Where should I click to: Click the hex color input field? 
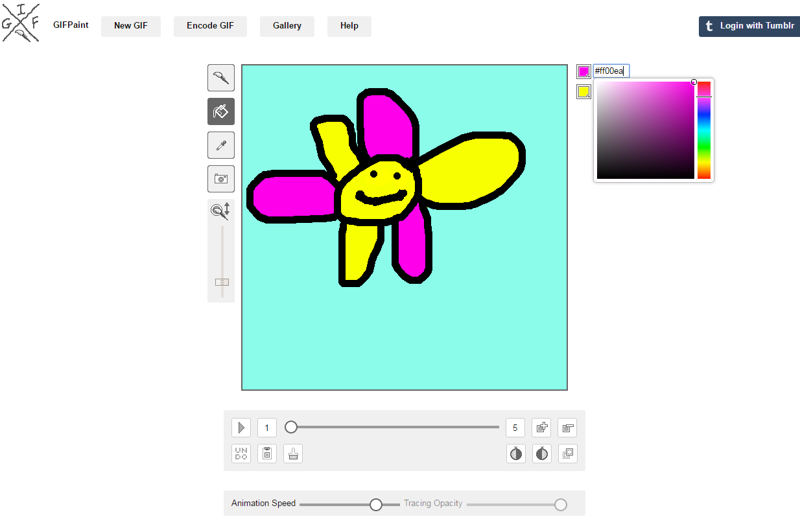pyautogui.click(x=611, y=71)
